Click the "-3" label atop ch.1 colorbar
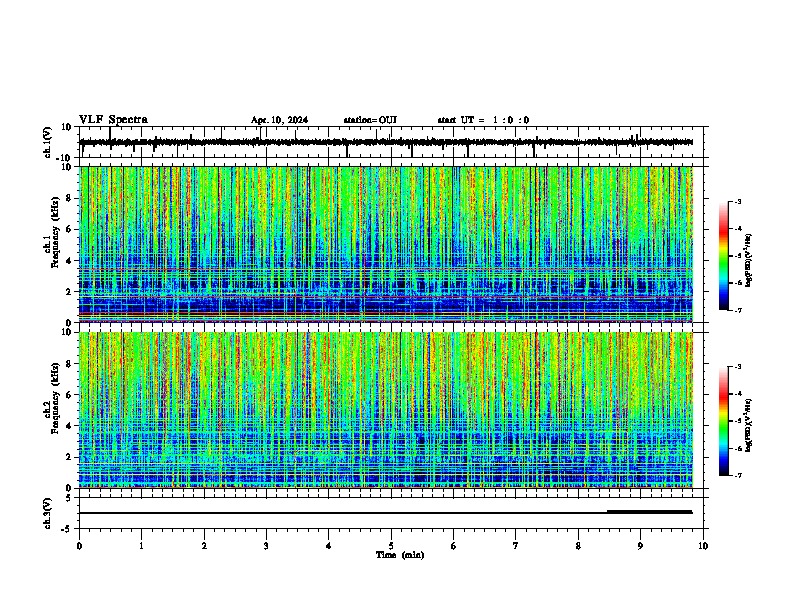The width and height of the screenshot is (792, 612). click(737, 201)
